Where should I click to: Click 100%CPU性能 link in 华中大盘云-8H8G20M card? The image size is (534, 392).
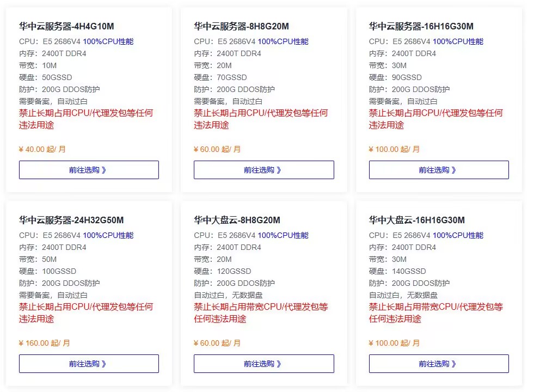[283, 235]
